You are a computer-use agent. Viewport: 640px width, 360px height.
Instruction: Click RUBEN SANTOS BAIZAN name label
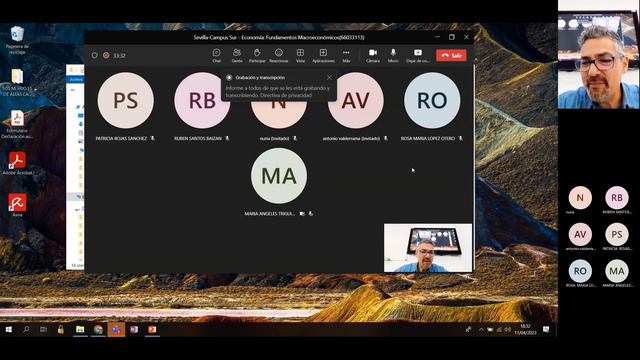click(x=198, y=138)
